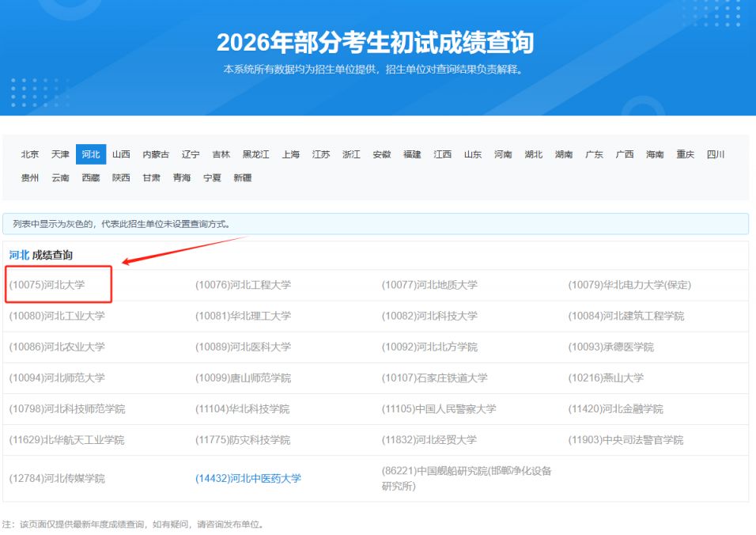Select (11832)河北经贸大学 entry

pos(429,439)
